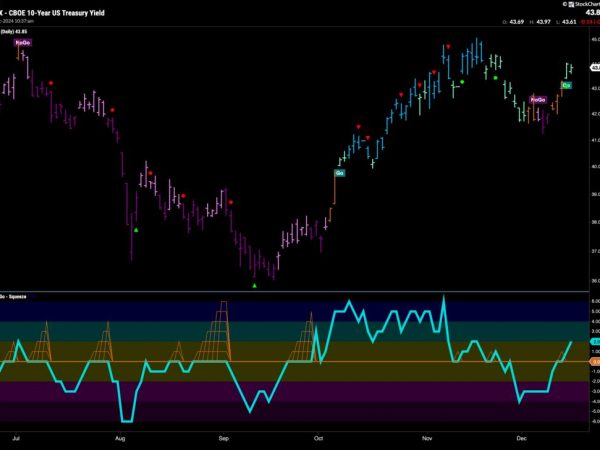Click the green Go label in mid-December
Viewport: 600px width, 450px height.
(566, 85)
